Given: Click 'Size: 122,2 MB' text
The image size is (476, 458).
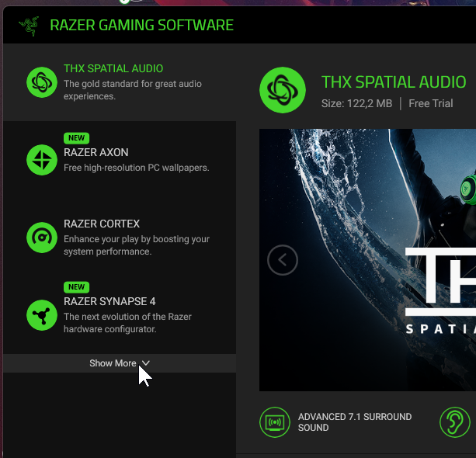Looking at the screenshot, I should pyautogui.click(x=356, y=103).
